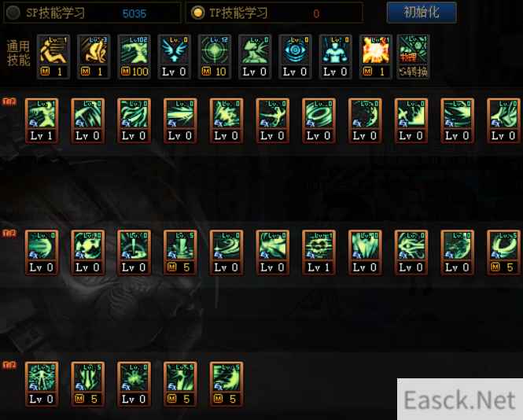Click the blue muscular figure skill icon
The image size is (523, 420).
click(335, 57)
